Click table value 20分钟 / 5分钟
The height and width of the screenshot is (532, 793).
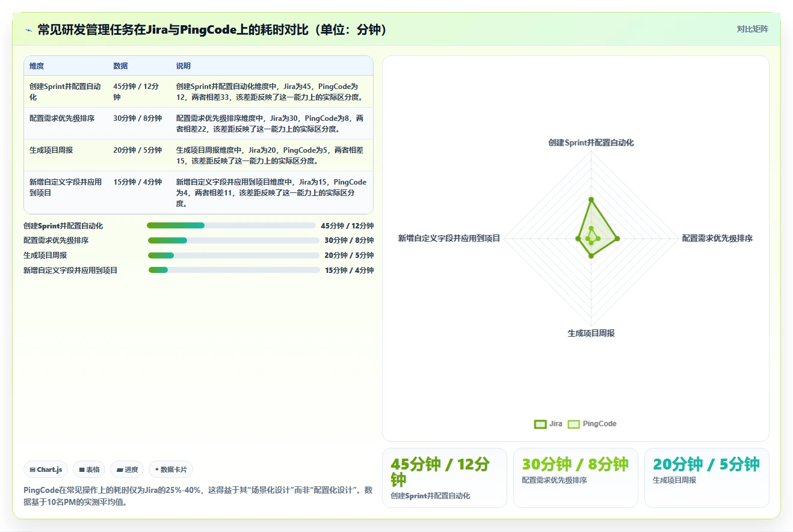click(137, 150)
